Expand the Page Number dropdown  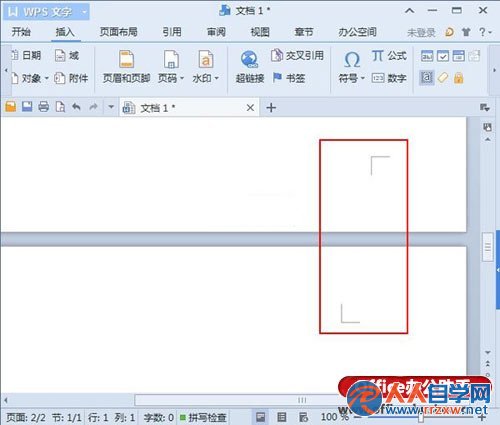click(x=182, y=78)
